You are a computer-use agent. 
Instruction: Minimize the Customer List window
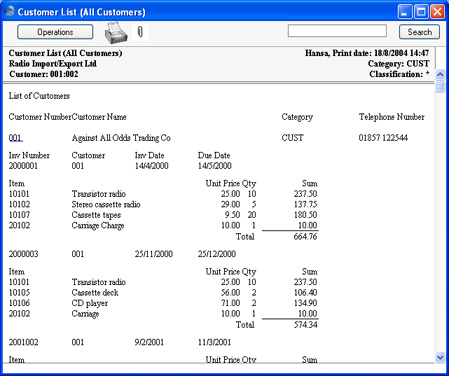405,12
